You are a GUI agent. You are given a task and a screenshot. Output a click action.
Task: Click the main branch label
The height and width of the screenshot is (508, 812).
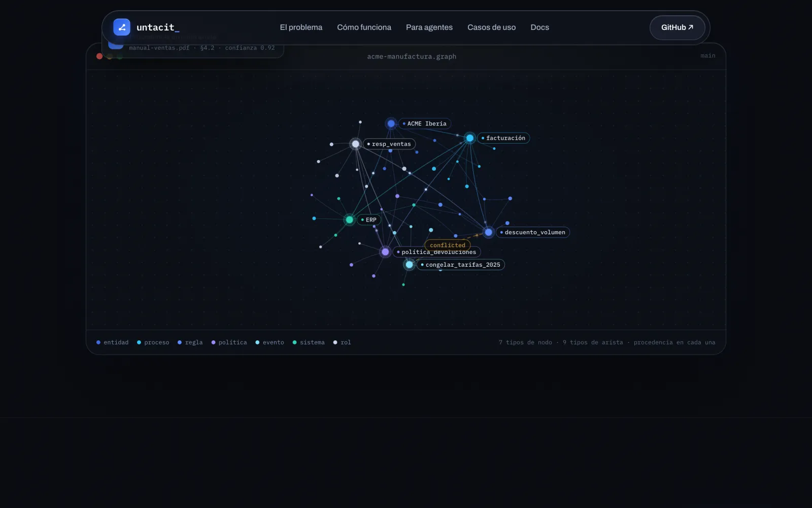708,56
